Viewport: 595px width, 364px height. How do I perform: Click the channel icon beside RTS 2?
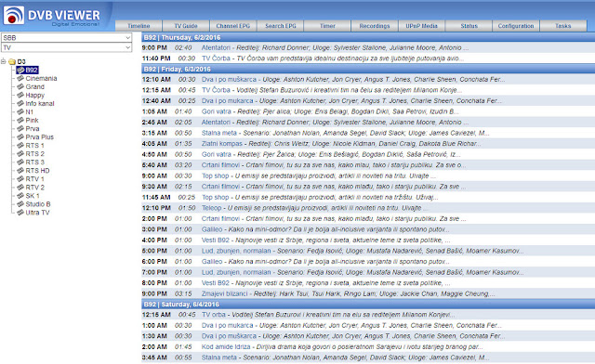click(20, 153)
